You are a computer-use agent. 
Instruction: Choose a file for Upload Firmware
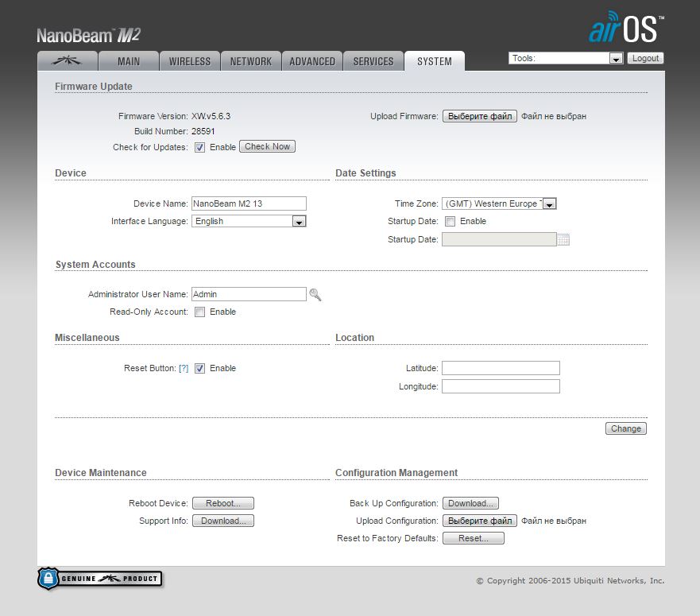[480, 116]
